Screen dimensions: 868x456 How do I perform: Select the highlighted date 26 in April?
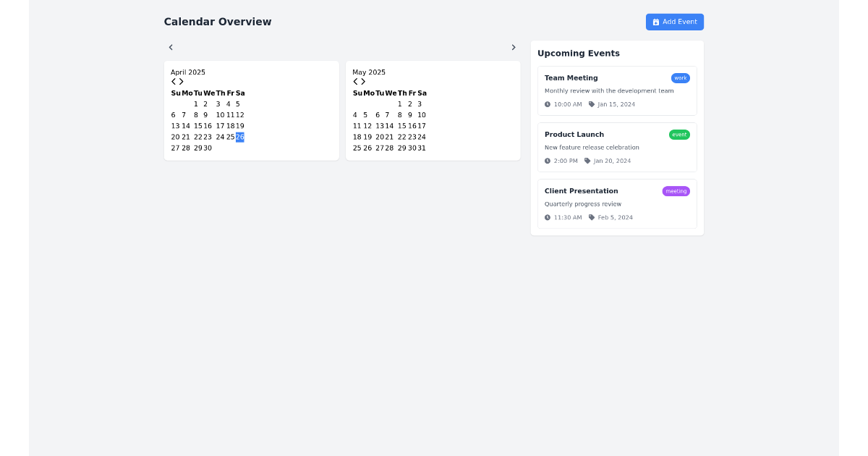pos(240,137)
